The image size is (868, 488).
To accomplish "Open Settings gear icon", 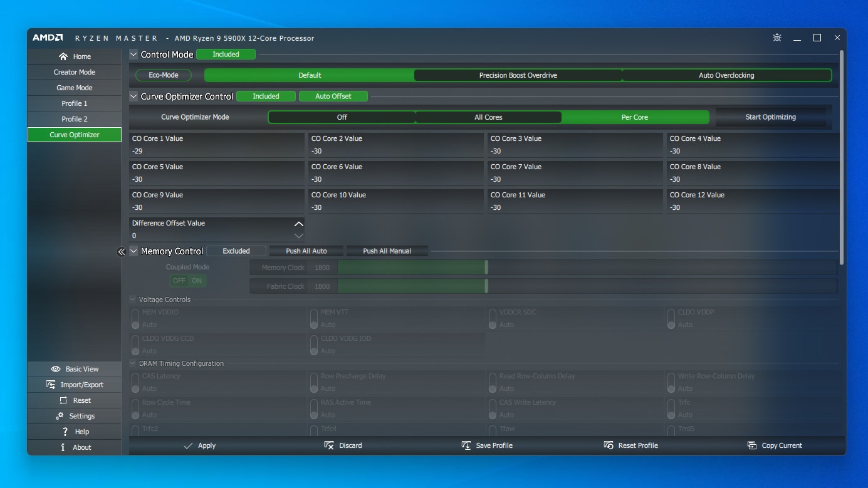I will (x=60, y=416).
